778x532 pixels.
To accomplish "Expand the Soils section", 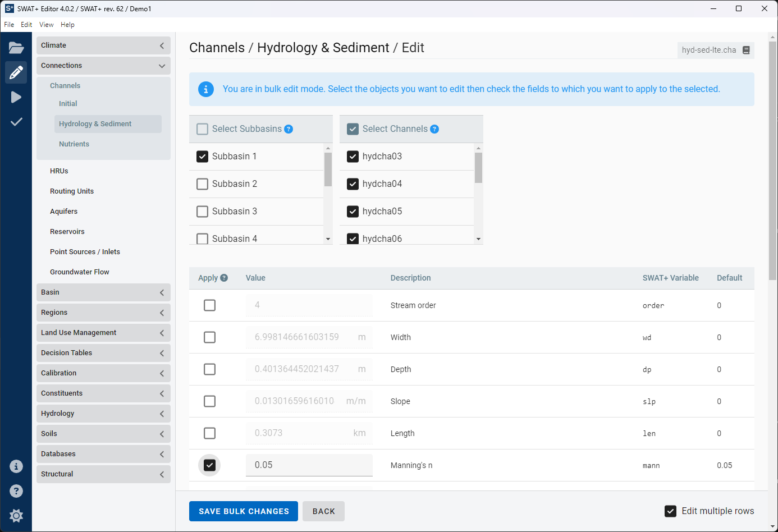I will (103, 434).
